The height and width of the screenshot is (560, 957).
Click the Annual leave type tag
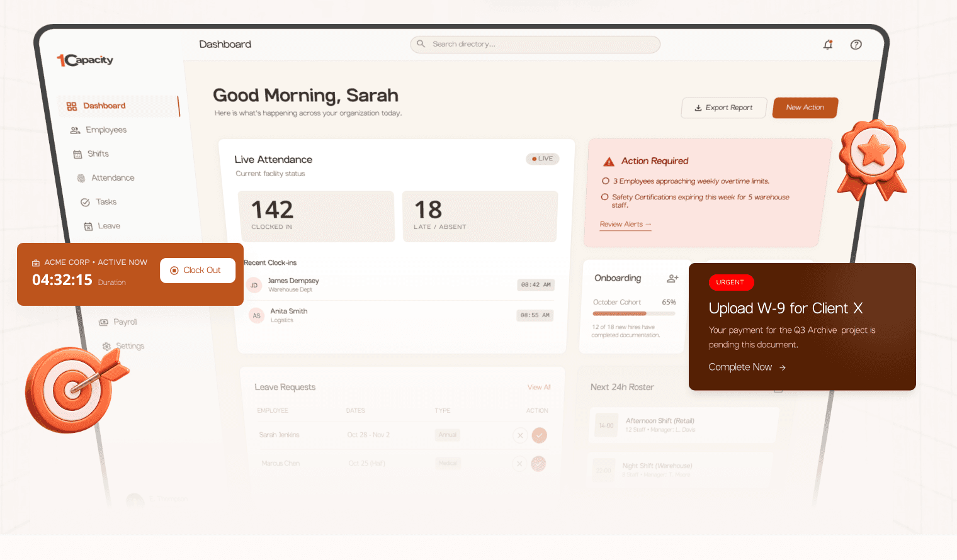click(448, 435)
